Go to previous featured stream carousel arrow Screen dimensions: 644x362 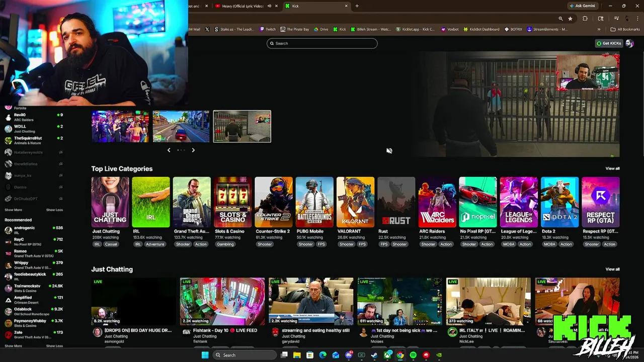click(x=169, y=150)
